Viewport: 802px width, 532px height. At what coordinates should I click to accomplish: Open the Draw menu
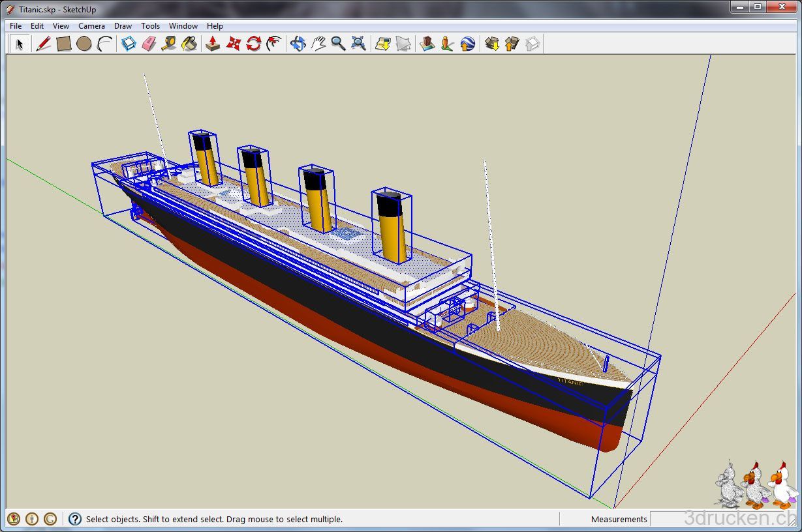[x=123, y=26]
